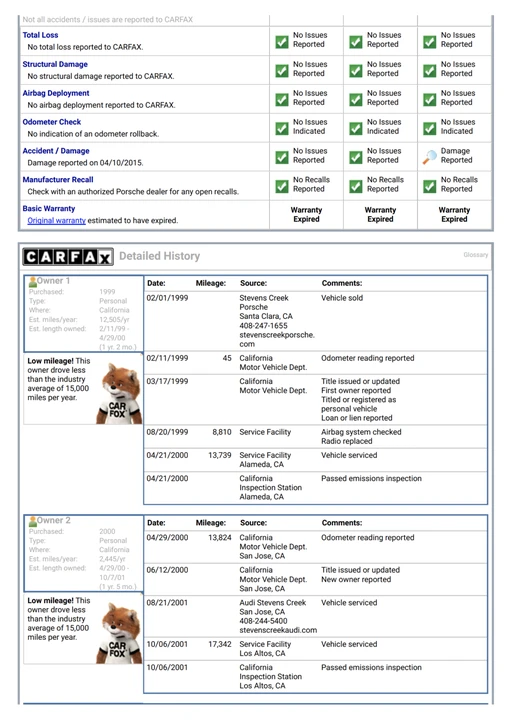Click Total Loss checkmark in second owner column
The width and height of the screenshot is (515, 720).
pos(356,42)
